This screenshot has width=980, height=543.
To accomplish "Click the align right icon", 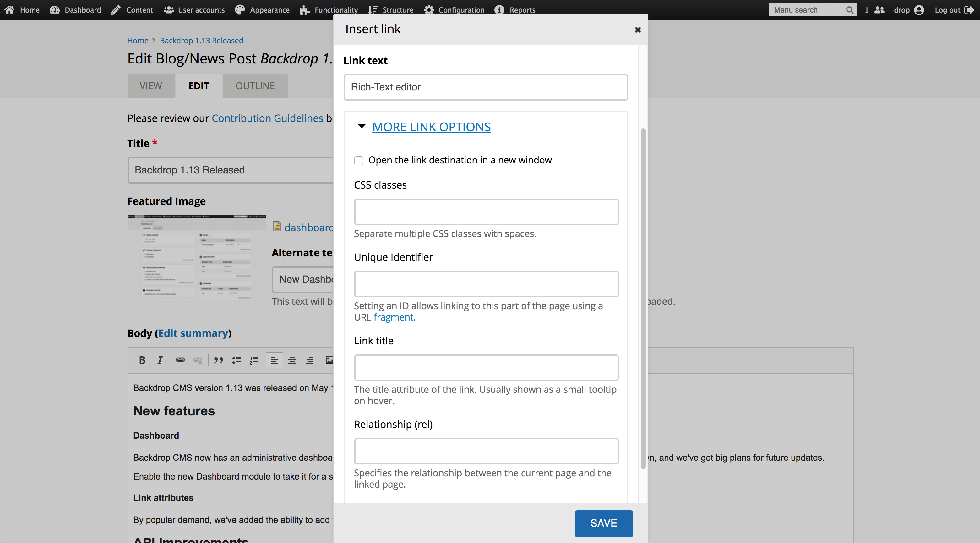I will click(x=310, y=360).
